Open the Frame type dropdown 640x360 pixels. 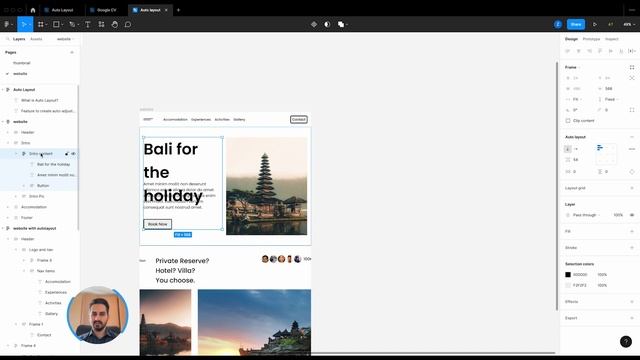(572, 67)
